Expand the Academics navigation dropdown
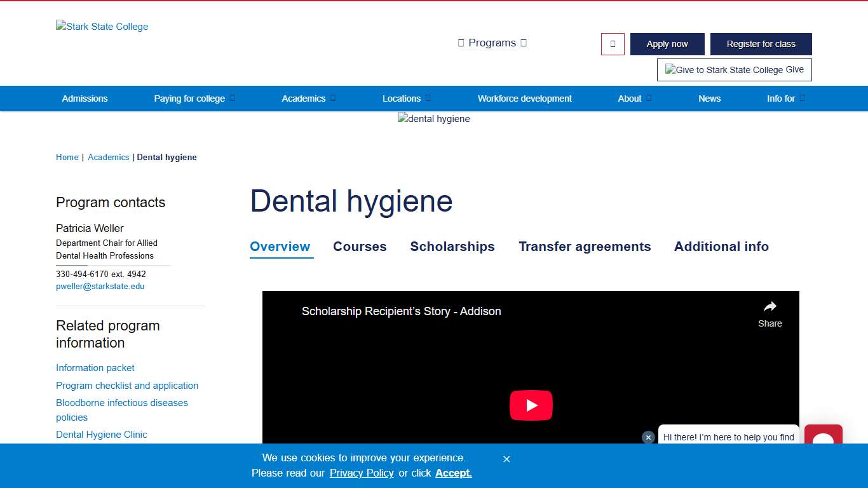 point(308,98)
